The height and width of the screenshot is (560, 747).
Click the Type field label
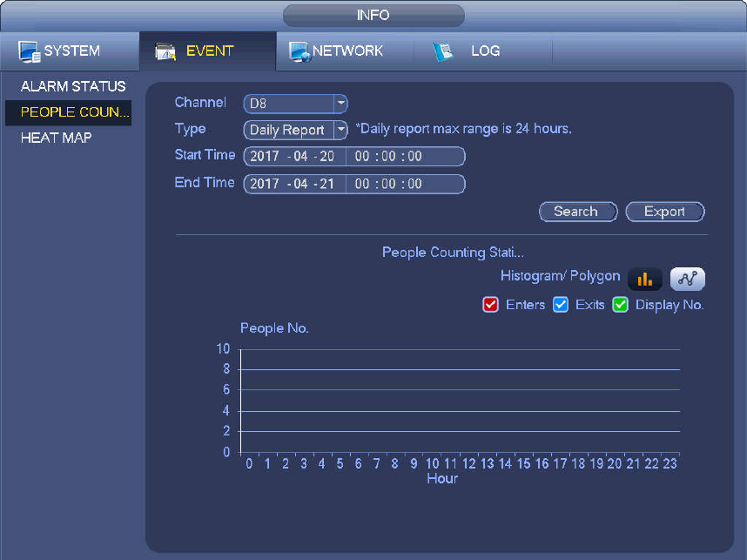[x=190, y=129]
